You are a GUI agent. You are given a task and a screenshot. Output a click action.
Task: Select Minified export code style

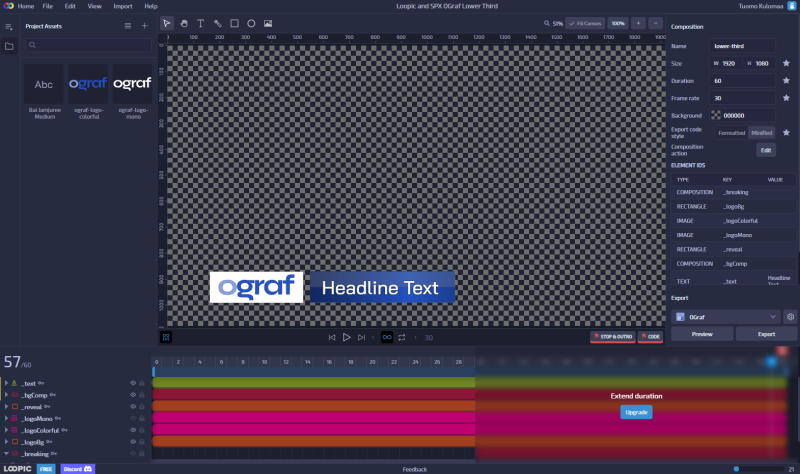pos(762,133)
